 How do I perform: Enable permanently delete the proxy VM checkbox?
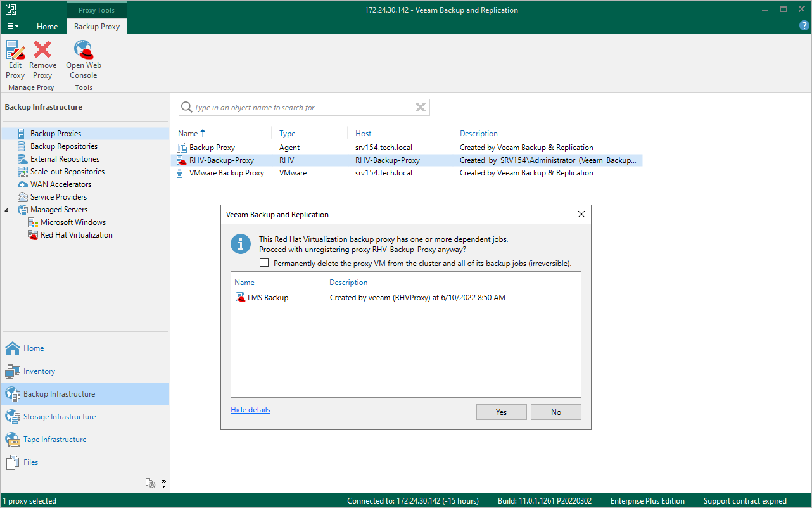pyautogui.click(x=264, y=263)
